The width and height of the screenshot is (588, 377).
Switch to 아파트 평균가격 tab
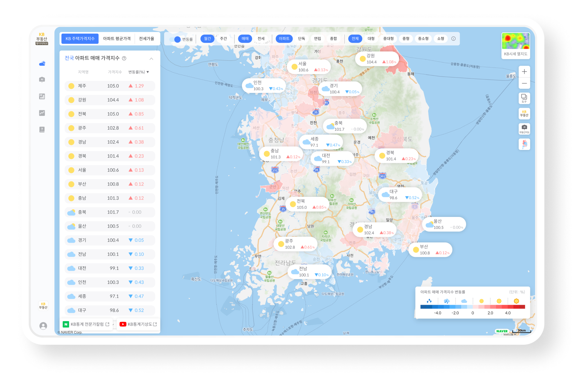117,39
